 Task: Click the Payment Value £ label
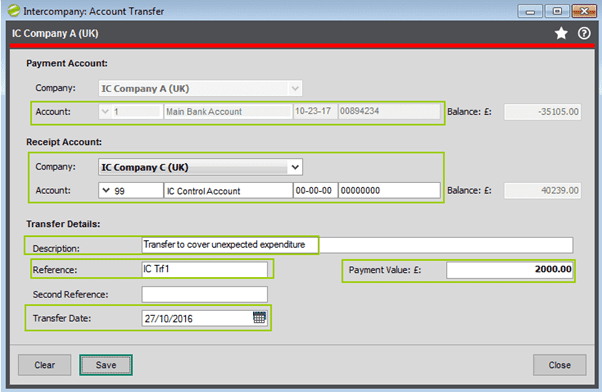pos(385,270)
